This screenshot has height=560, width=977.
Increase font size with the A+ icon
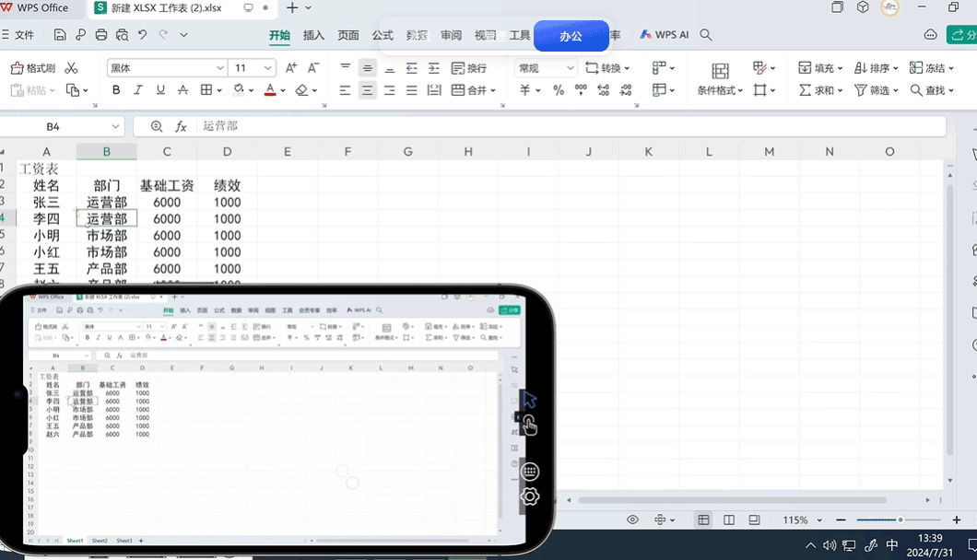pos(291,68)
